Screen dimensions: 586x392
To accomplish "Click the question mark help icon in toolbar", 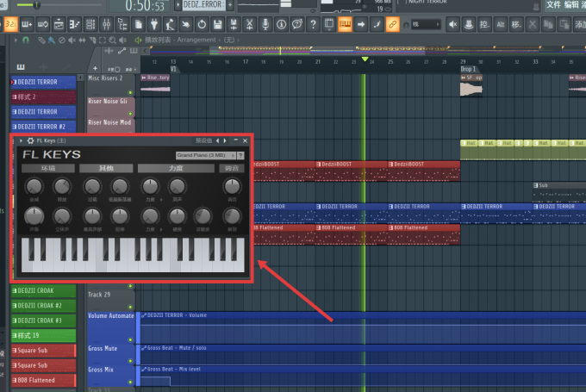I will click(x=313, y=25).
